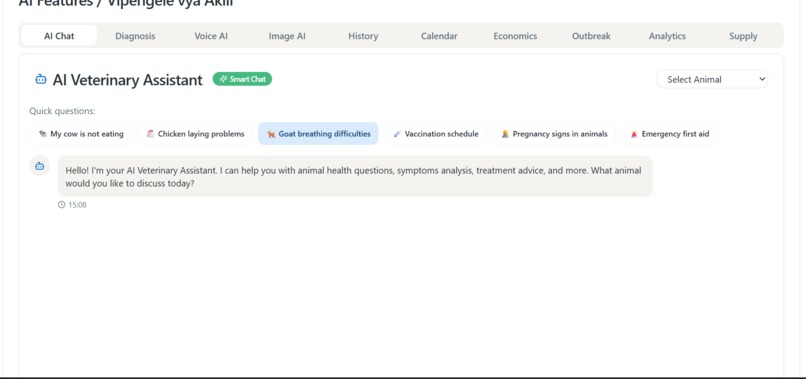This screenshot has height=379, width=806.
Task: Click the siren icon in Emergency first aid chip
Action: coord(634,134)
